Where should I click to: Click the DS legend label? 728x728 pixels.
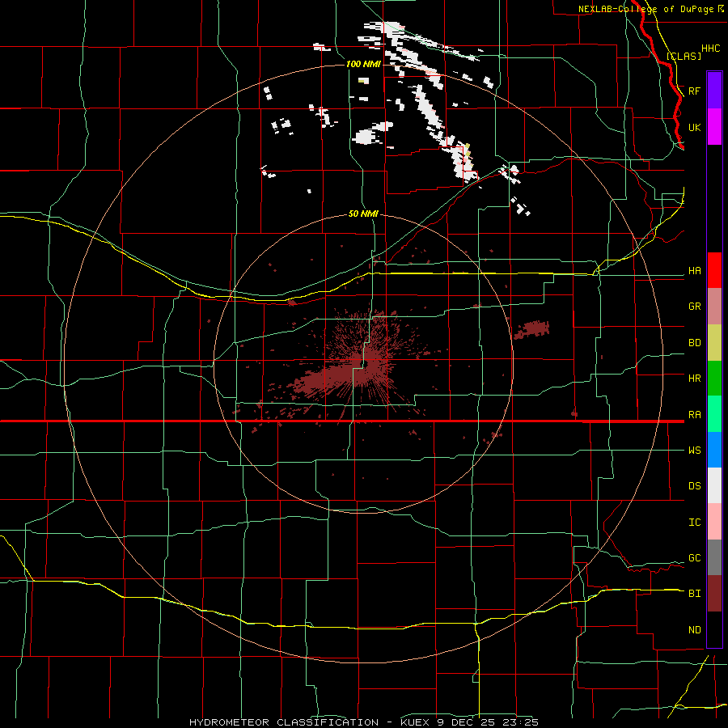coord(695,486)
